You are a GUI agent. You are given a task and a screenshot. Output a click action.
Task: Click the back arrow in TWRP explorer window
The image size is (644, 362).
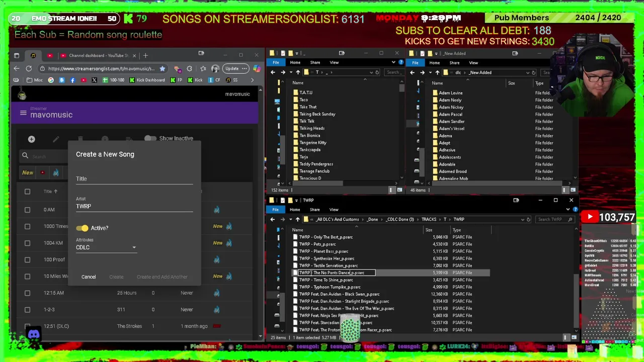click(x=273, y=219)
